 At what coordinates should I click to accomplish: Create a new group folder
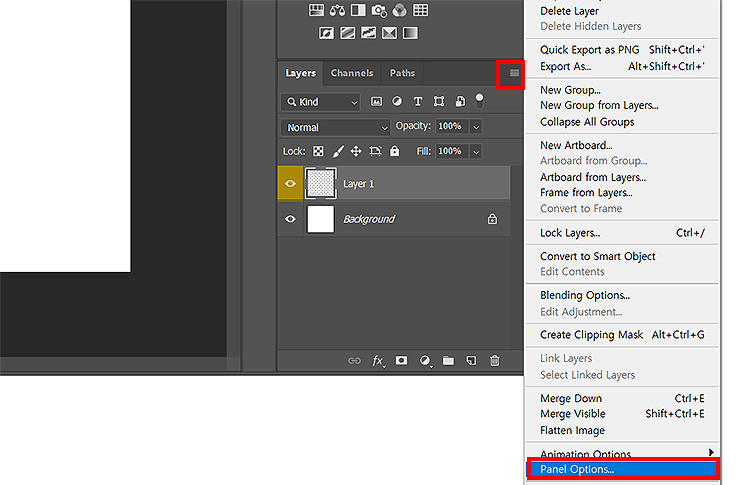448,361
